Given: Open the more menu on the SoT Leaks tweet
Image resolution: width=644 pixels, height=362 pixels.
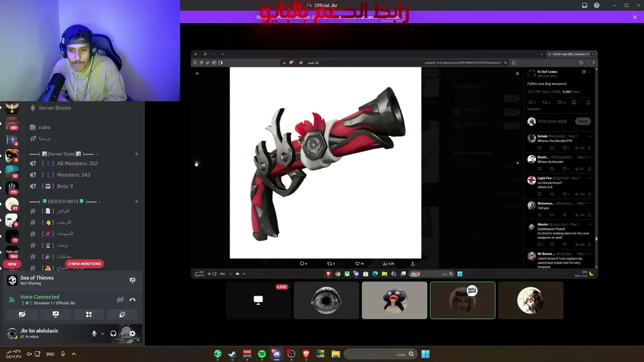Looking at the screenshot, I should click(589, 72).
